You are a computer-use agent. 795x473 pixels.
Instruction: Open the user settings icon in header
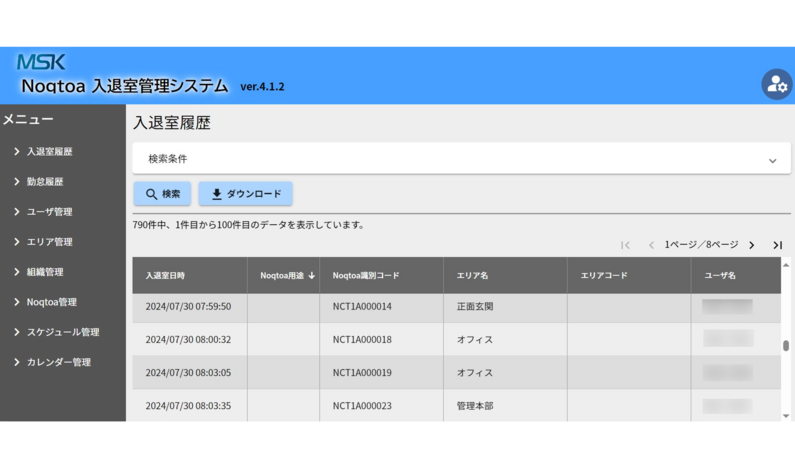(776, 85)
